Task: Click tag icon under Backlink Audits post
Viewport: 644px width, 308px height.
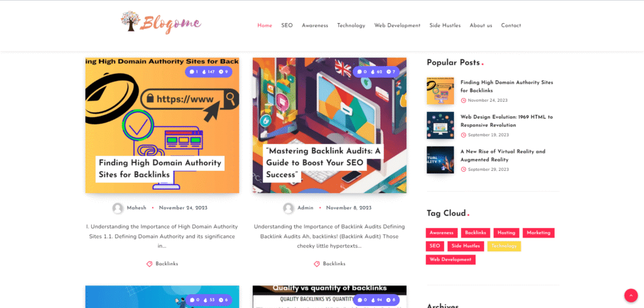Action: tap(317, 264)
